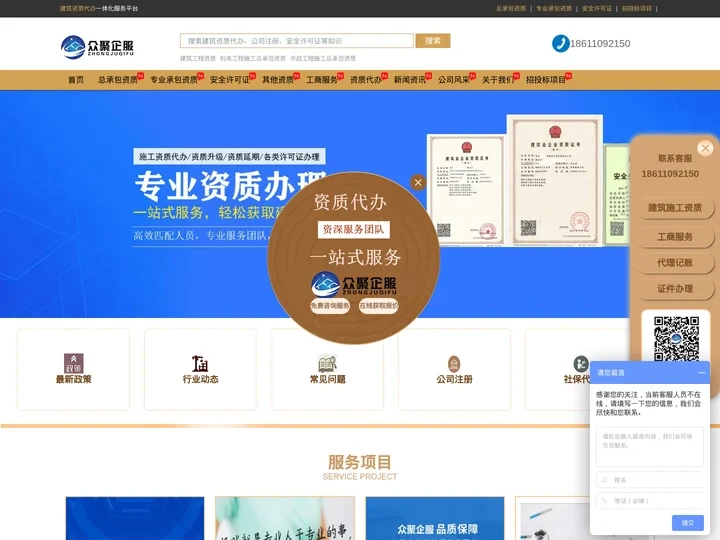Click the 搜索 button
This screenshot has width=720, height=540.
tap(433, 41)
